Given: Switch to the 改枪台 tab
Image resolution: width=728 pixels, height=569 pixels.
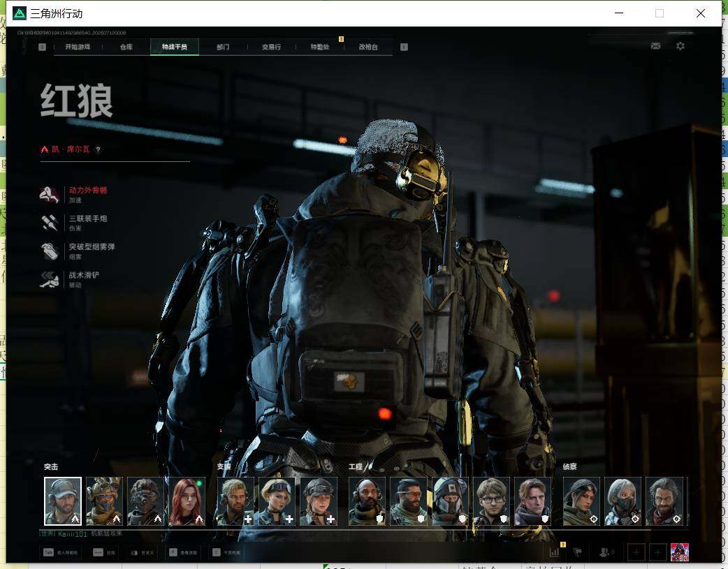Looking at the screenshot, I should [x=368, y=47].
